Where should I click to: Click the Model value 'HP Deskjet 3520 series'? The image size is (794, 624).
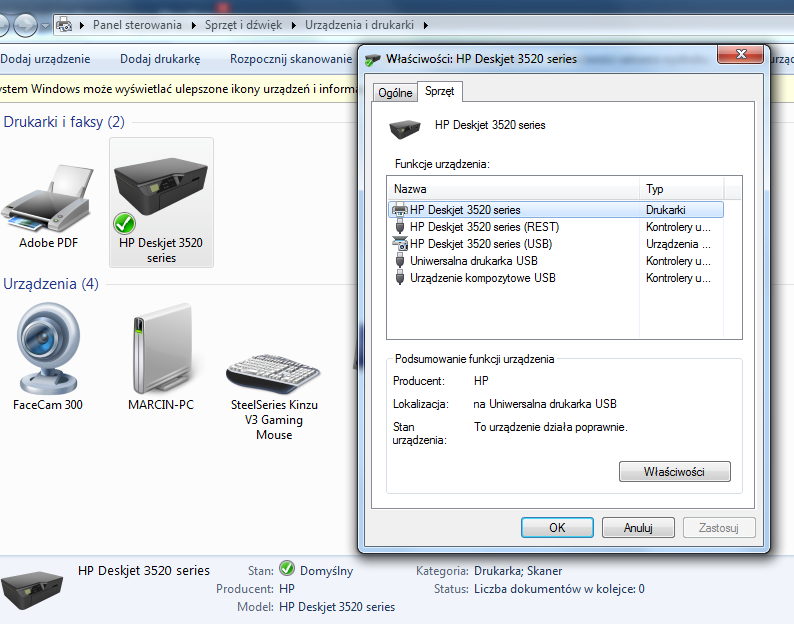pos(337,607)
